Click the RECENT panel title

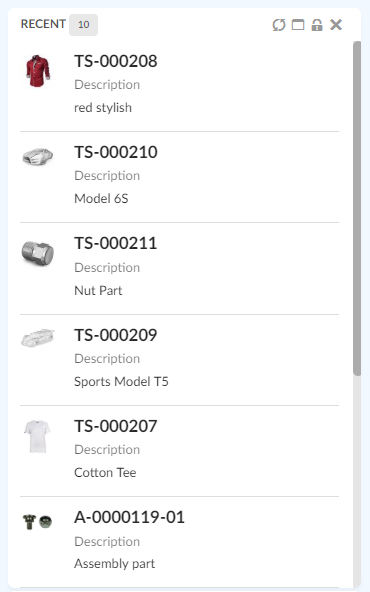(43, 24)
